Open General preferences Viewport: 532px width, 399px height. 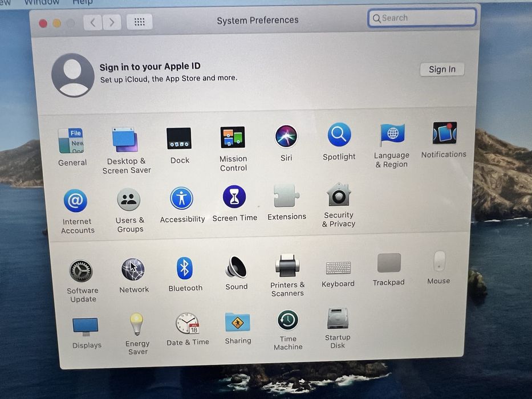[x=72, y=146]
